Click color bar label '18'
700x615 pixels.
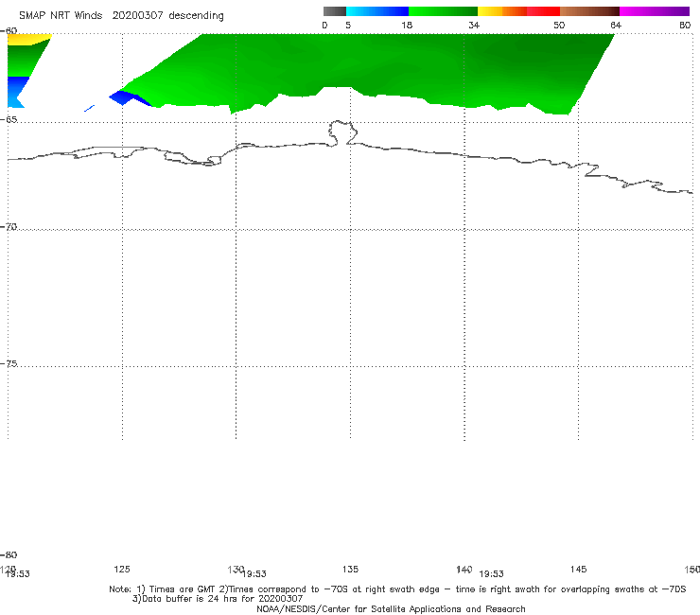407,26
